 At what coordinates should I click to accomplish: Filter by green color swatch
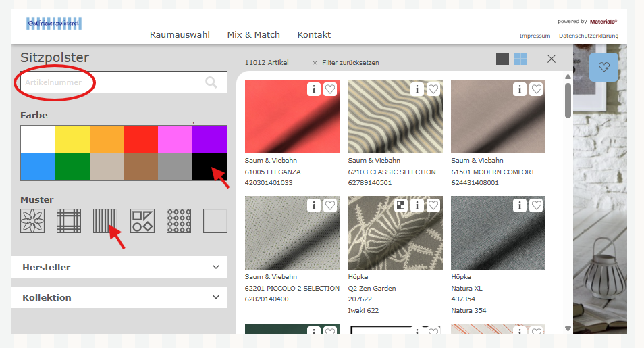73,167
